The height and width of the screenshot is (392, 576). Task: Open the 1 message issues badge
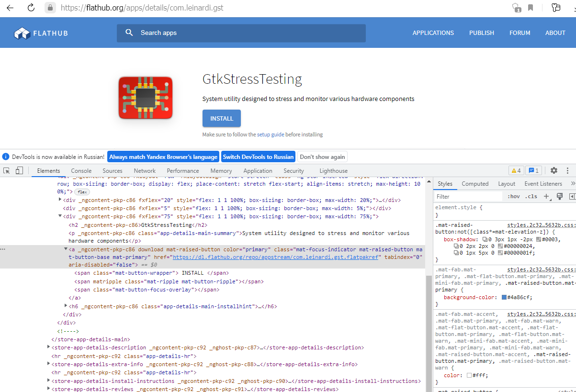(533, 170)
